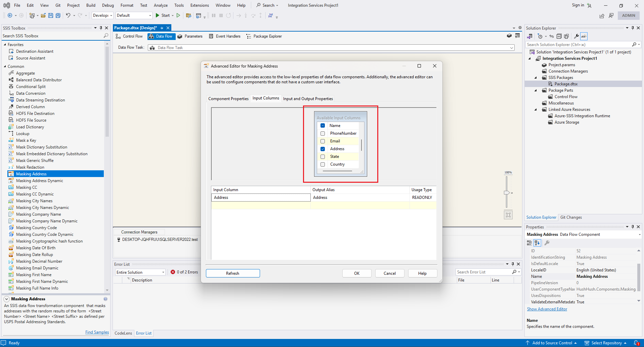This screenshot has width=644, height=347.
Task: Open the solution configuration Develop dropdown
Action: [102, 15]
